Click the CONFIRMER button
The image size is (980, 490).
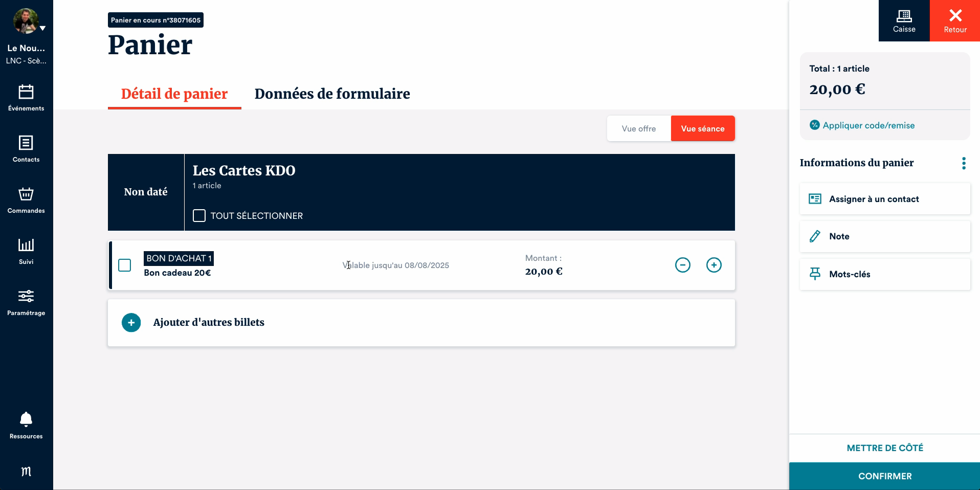884,476
